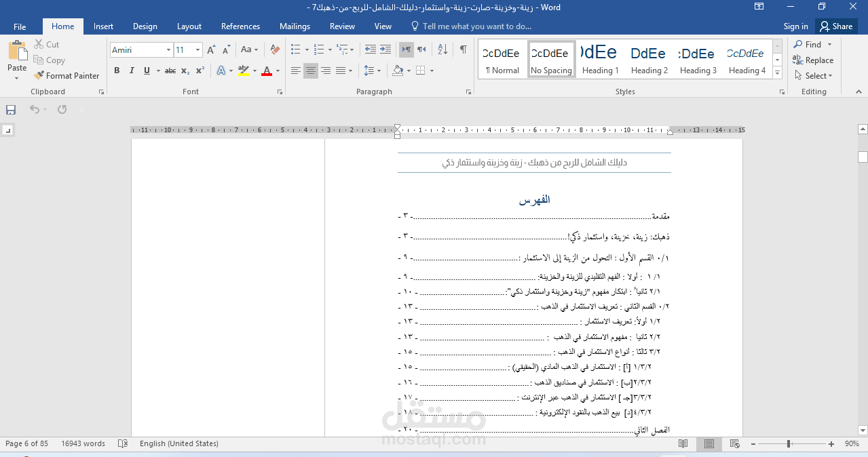Open the File menu
Screen dimensions: 868x457
click(x=20, y=26)
